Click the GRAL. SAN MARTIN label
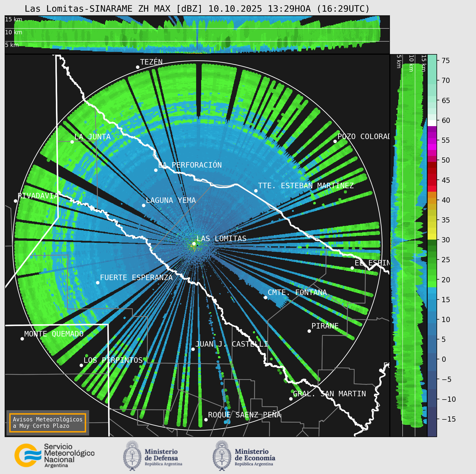 pyautogui.click(x=330, y=394)
